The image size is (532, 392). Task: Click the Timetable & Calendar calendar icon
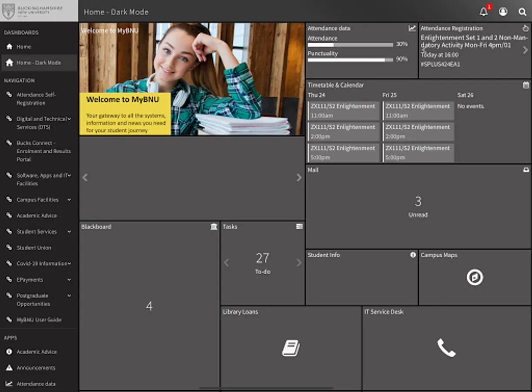pyautogui.click(x=526, y=85)
